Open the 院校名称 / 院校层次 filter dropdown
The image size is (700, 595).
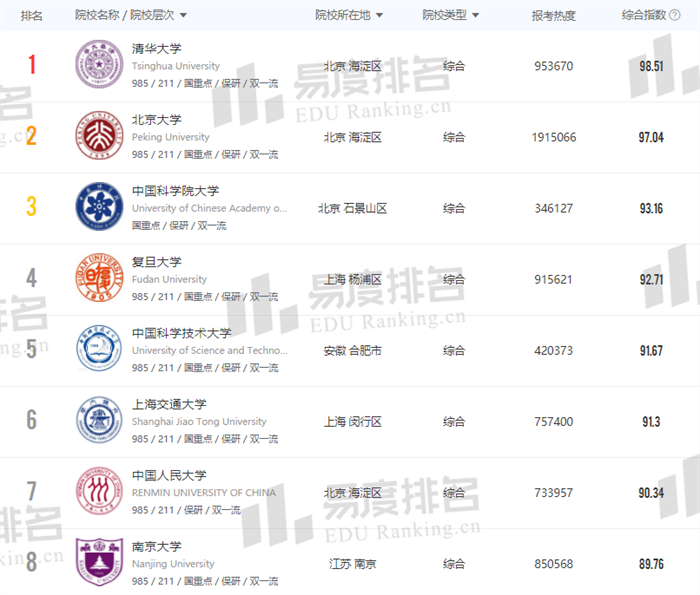click(x=130, y=15)
